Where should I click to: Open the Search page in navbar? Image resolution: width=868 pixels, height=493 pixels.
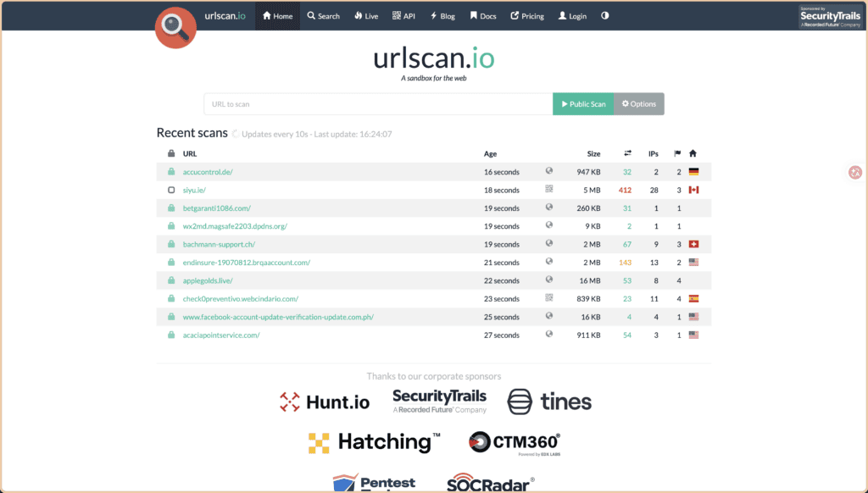pos(324,16)
